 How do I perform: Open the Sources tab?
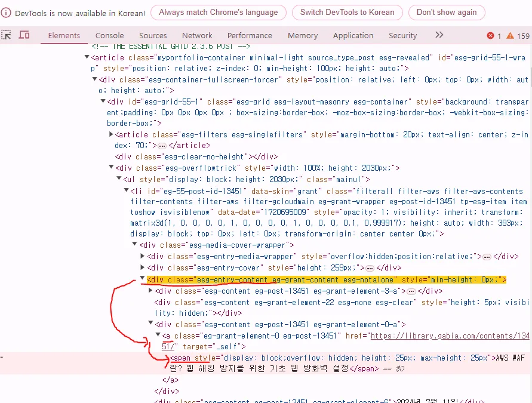coord(153,36)
